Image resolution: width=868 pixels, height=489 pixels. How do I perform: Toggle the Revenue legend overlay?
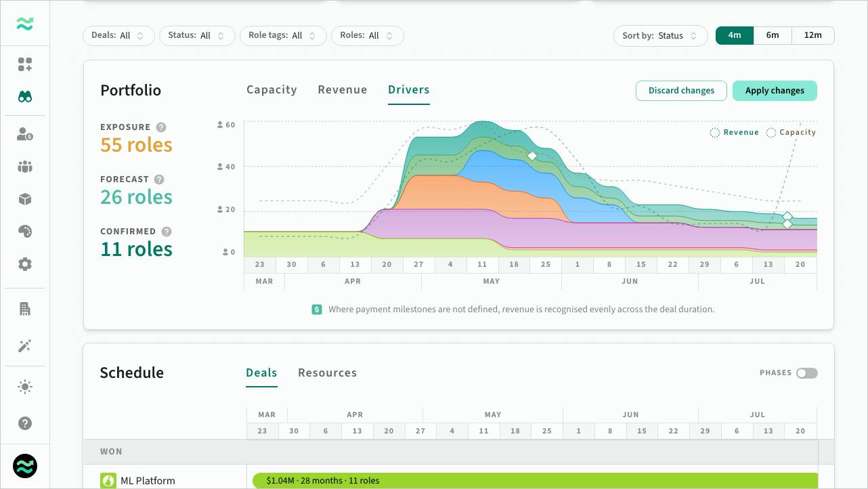click(735, 133)
